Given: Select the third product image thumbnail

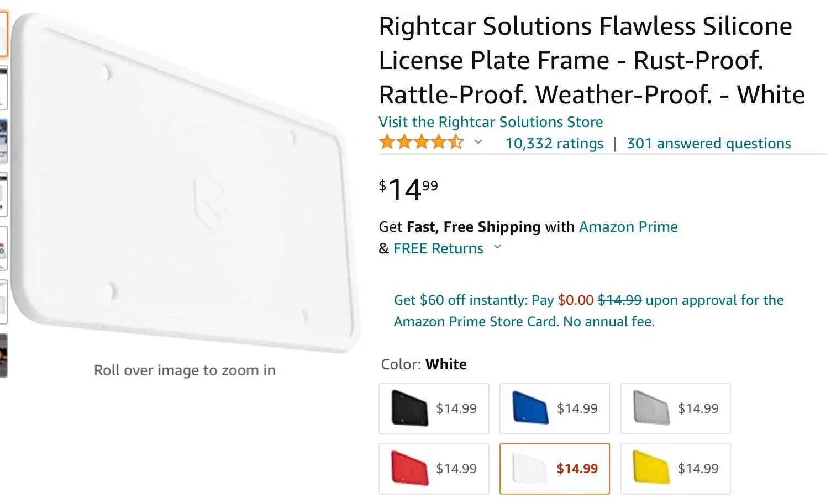Looking at the screenshot, I should [3, 141].
